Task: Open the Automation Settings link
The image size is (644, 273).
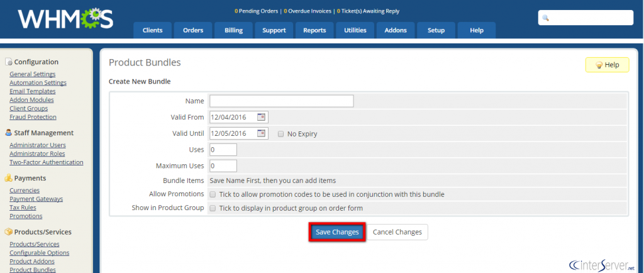Action: 38,83
